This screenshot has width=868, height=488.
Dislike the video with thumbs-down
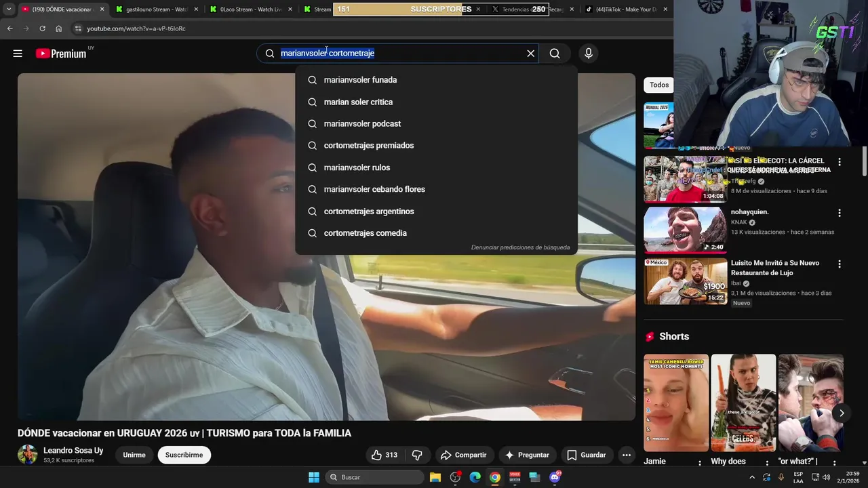(x=417, y=455)
